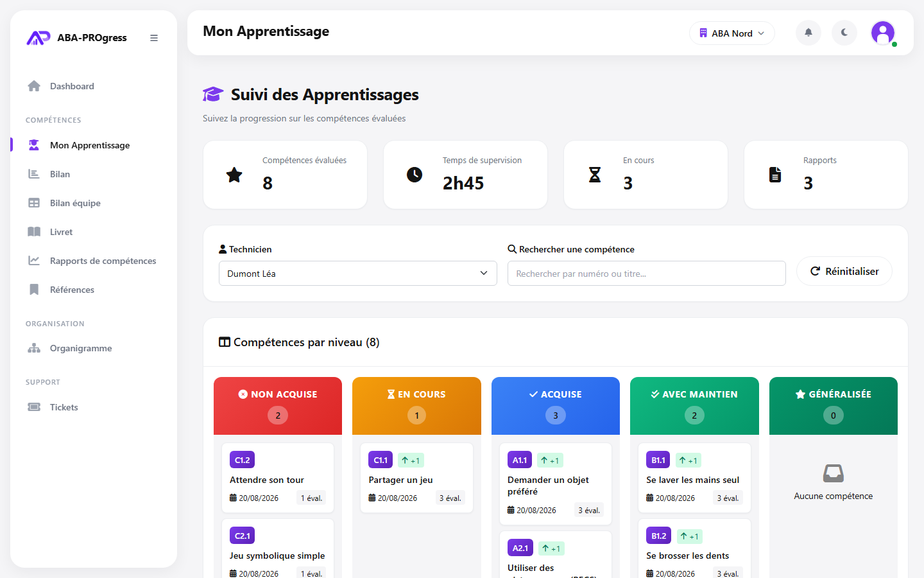Open the Technicien Dumont Léa dropdown
Screen dimensions: 924x578
358,274
